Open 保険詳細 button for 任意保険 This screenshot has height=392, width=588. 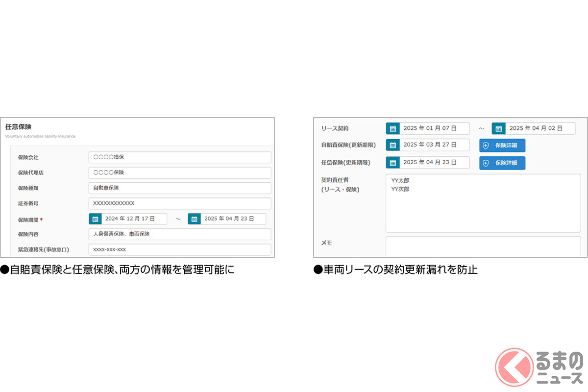(502, 163)
